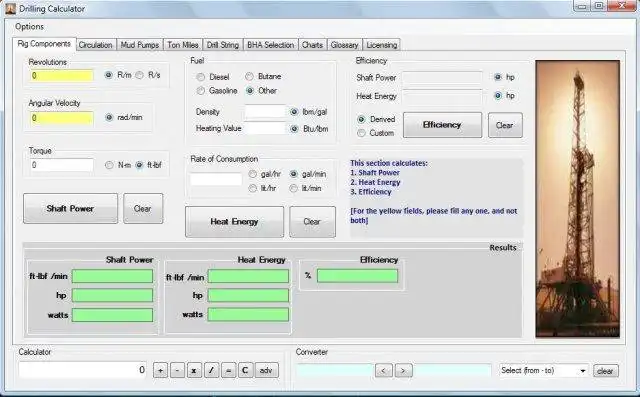Open the Options menu

pos(29,27)
